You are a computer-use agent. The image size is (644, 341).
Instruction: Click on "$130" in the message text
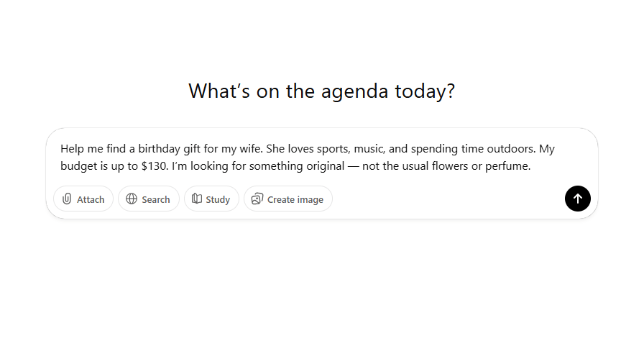[154, 166]
